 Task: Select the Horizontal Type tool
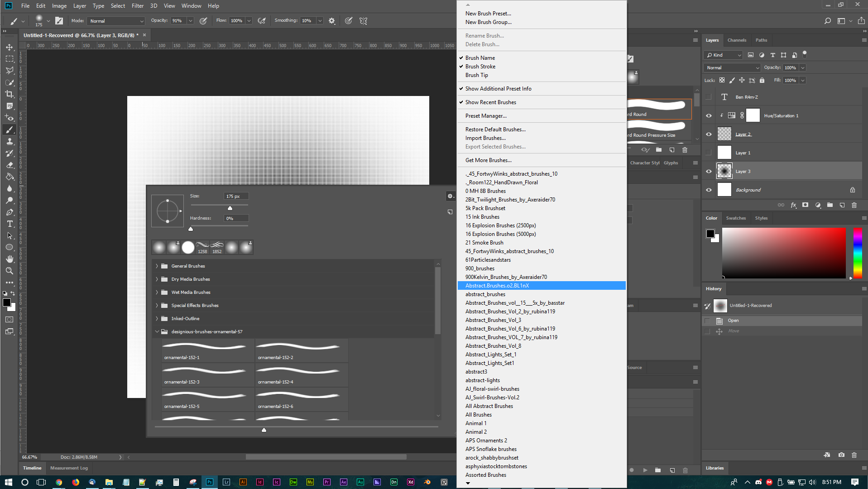[9, 224]
